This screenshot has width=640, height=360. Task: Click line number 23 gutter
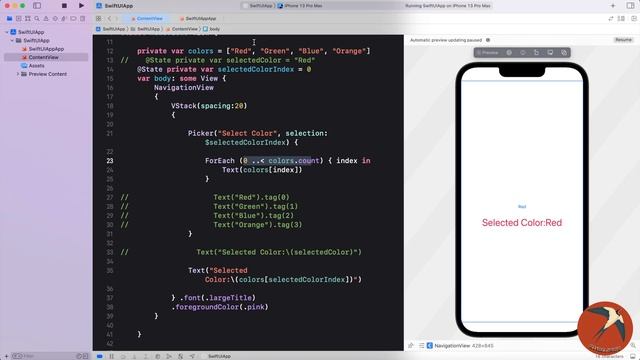pos(110,161)
